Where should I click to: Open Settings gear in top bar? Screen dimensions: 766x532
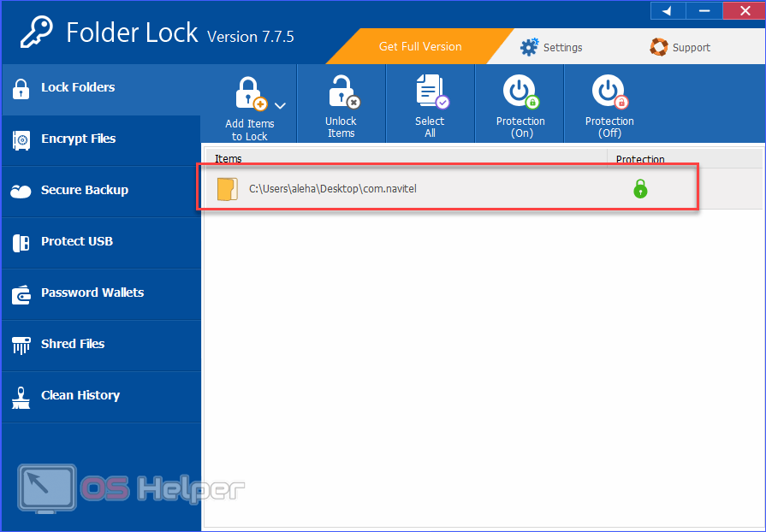pos(530,47)
